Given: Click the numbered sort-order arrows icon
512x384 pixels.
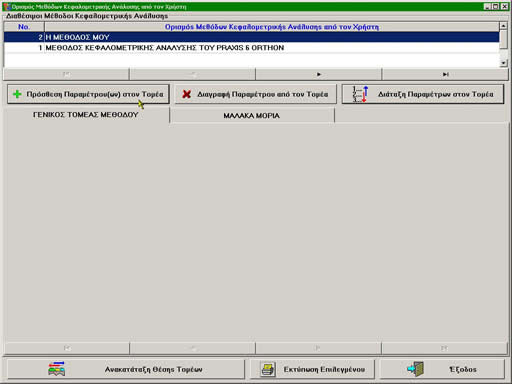Looking at the screenshot, I should coord(360,94).
